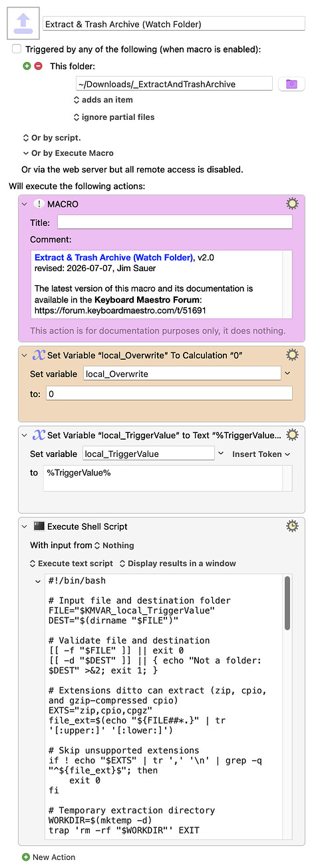
Task: Open gear menu of MACRO comment action
Action: (291, 204)
